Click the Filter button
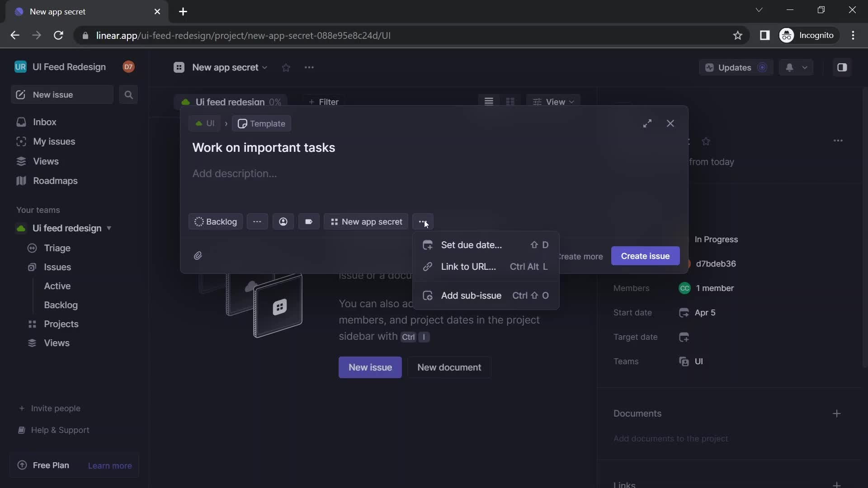 tap(323, 102)
